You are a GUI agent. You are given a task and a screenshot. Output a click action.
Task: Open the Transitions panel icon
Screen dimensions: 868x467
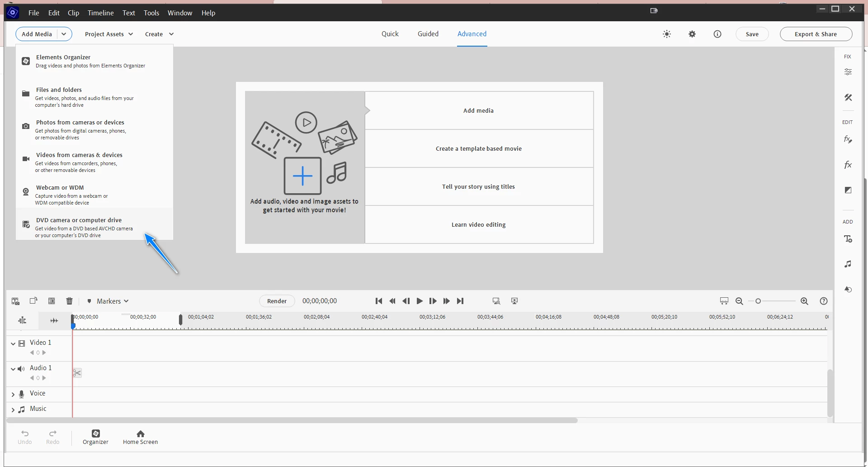[x=848, y=190]
